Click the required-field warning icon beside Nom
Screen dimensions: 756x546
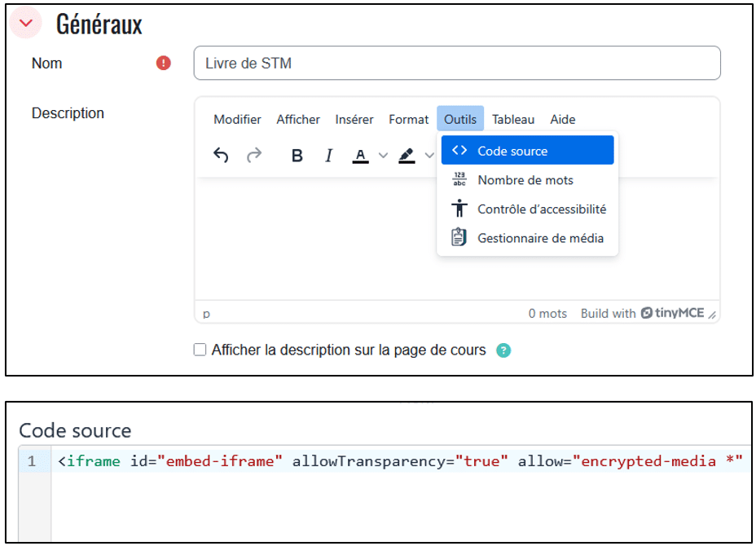click(x=164, y=64)
